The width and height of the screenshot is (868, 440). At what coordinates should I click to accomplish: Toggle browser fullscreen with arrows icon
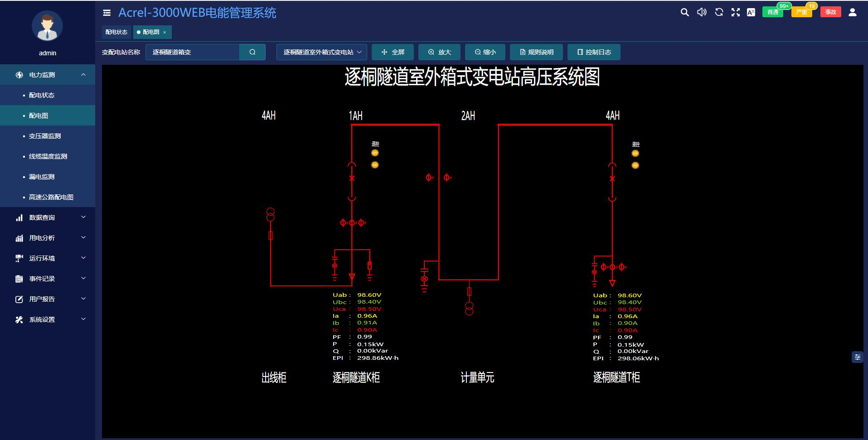[735, 12]
